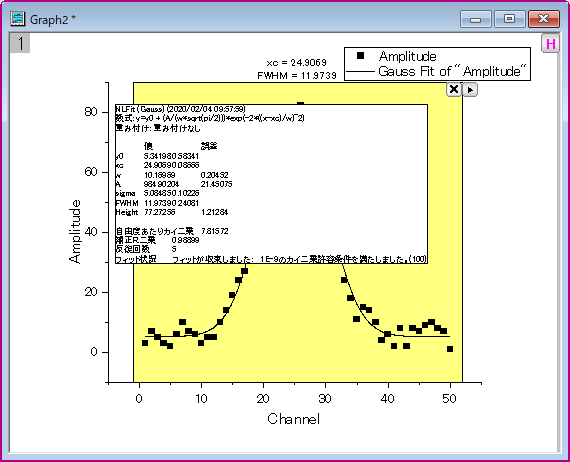Click the Gauss Fit of Amplitude legend text
This screenshot has height=462, width=570.
(452, 71)
